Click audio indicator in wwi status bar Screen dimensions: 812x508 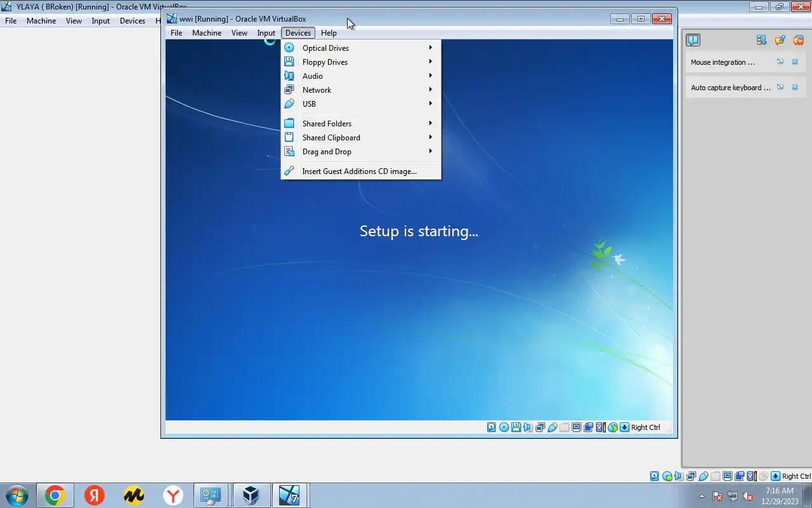pyautogui.click(x=528, y=427)
